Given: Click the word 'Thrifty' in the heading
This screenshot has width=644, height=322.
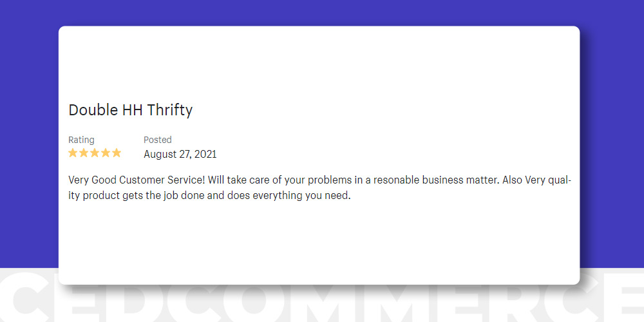Looking at the screenshot, I should tap(169, 111).
